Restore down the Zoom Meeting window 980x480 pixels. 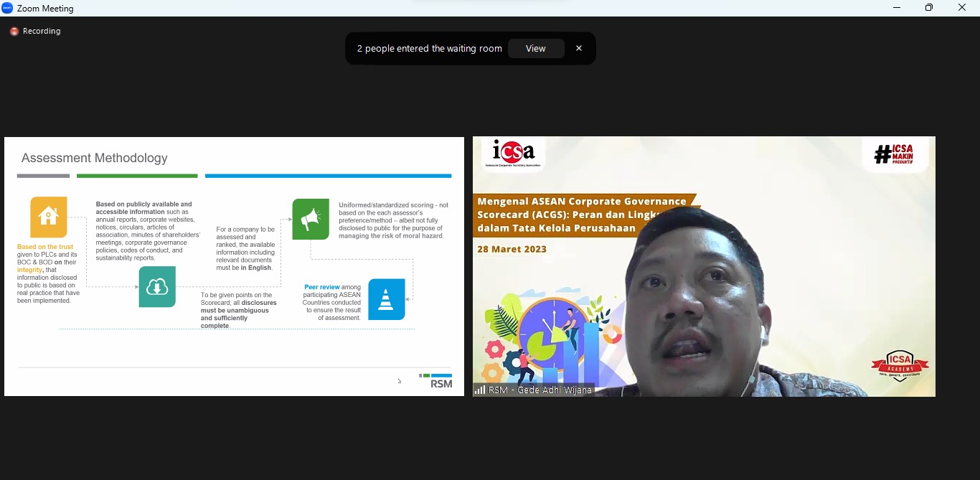pyautogui.click(x=929, y=8)
